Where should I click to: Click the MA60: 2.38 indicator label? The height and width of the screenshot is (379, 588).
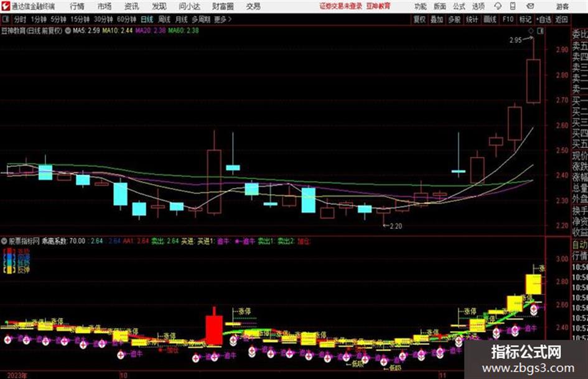point(184,30)
